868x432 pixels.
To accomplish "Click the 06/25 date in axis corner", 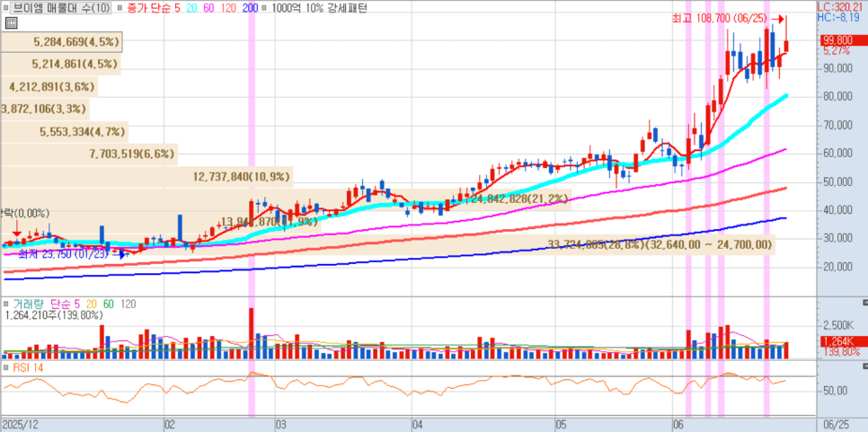I will (x=836, y=424).
